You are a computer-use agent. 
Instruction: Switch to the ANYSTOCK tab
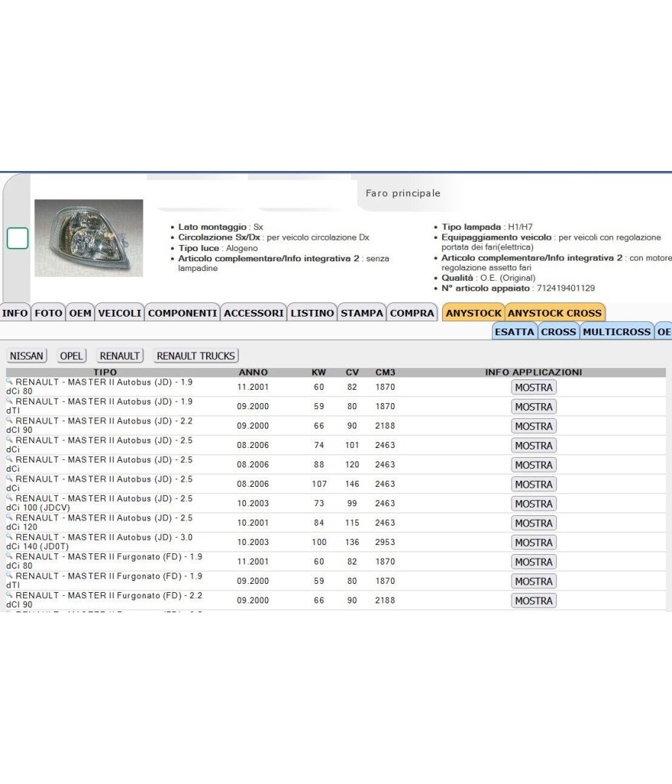click(473, 313)
